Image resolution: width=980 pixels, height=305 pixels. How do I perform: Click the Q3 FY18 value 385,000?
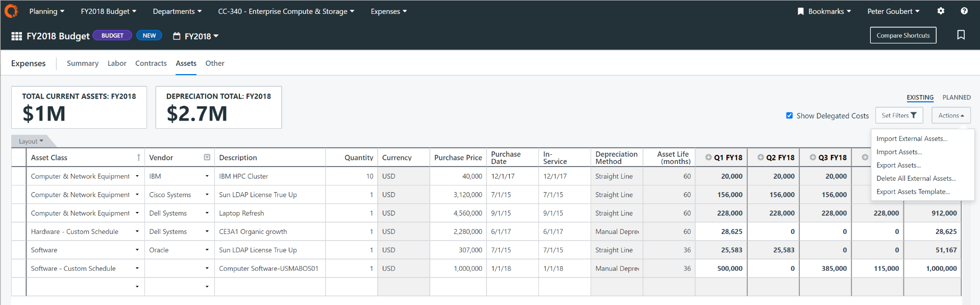point(825,268)
